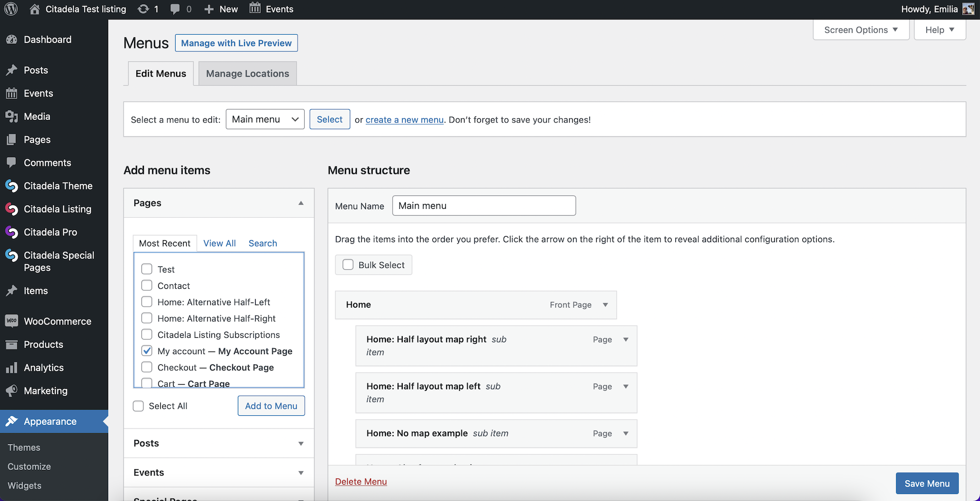The image size is (980, 501).
Task: Open the comments bubble icon in admin bar
Action: pos(175,9)
